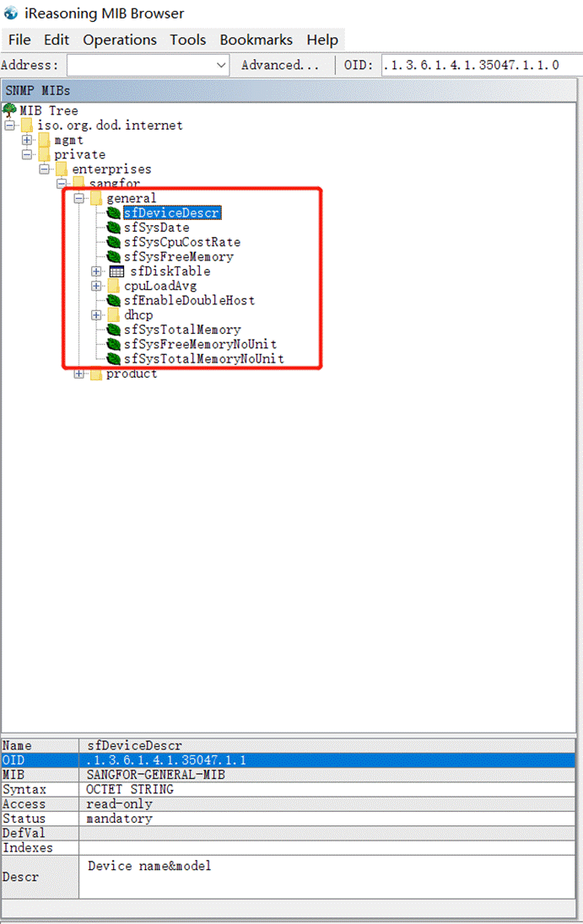The width and height of the screenshot is (583, 924).
Task: Click the sfSysDate leaf icon
Action: coord(114,228)
